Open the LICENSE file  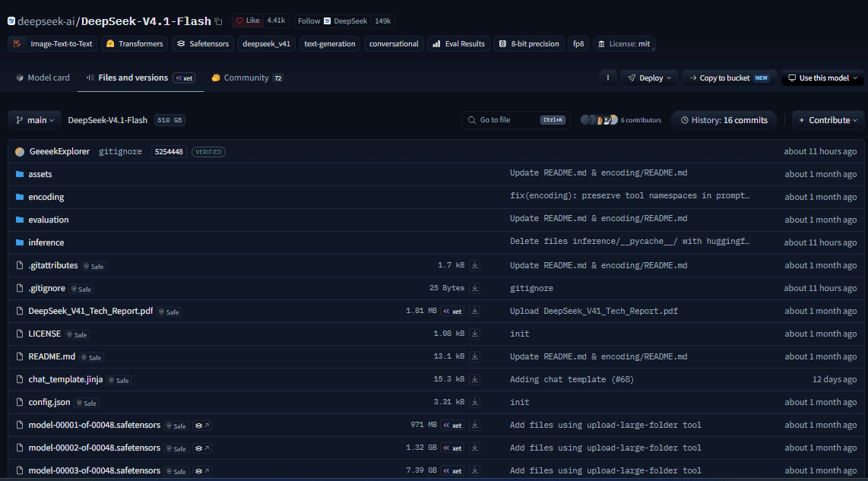(x=44, y=334)
